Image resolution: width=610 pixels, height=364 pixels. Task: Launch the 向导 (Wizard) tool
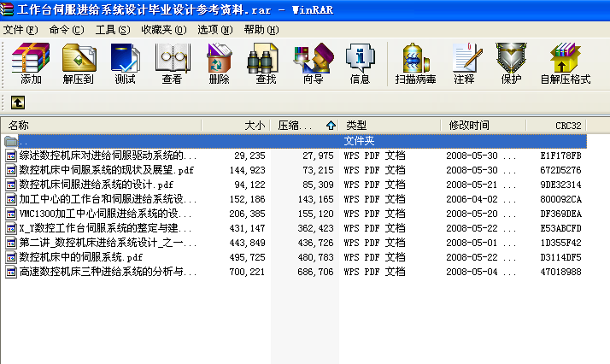tap(314, 64)
